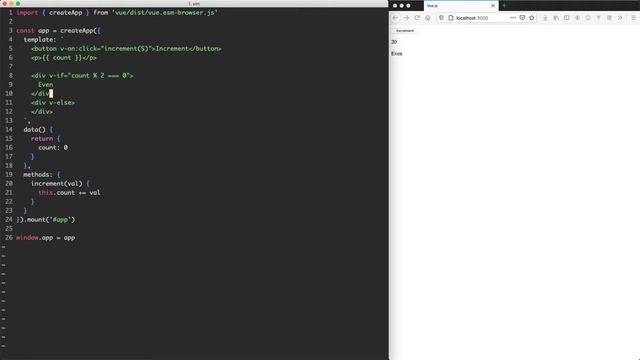Image resolution: width=640 pixels, height=360 pixels.
Task: Click the 'methods: {' line
Action: point(42,174)
